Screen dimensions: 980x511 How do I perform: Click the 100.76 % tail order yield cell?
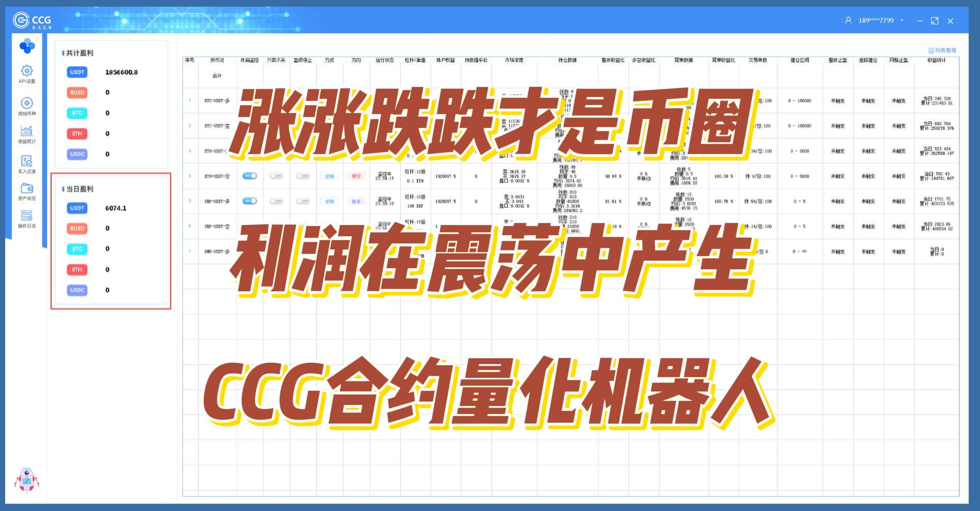pos(723,201)
